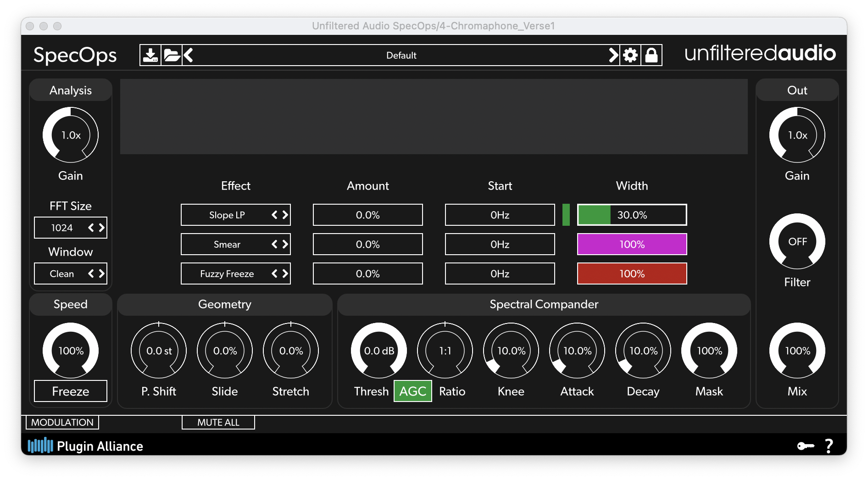Select next effect for Fuzzy Freeze row
Image resolution: width=868 pixels, height=480 pixels.
point(285,273)
